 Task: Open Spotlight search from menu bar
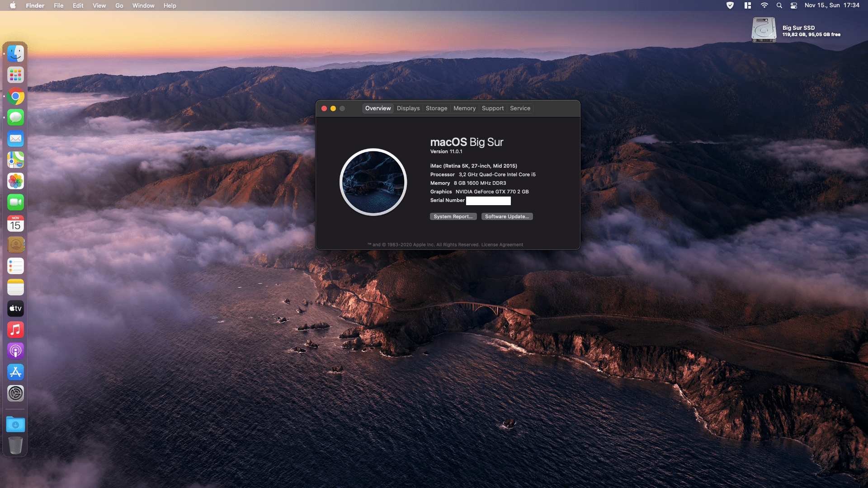click(x=779, y=5)
